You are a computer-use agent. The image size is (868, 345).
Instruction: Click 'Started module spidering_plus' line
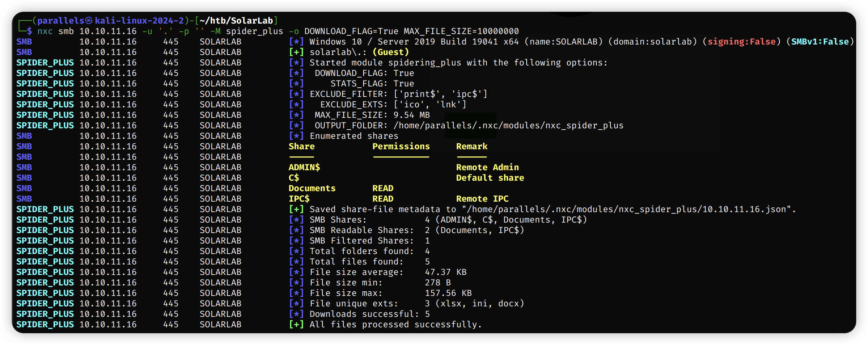coord(458,62)
